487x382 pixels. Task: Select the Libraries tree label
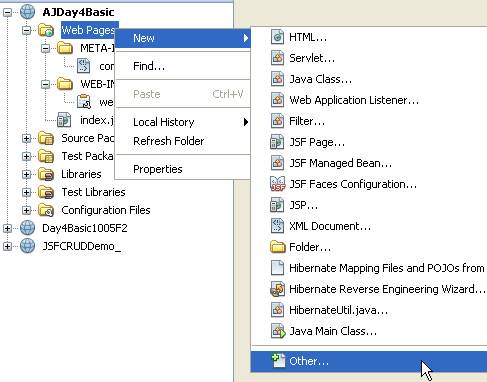[x=81, y=174]
